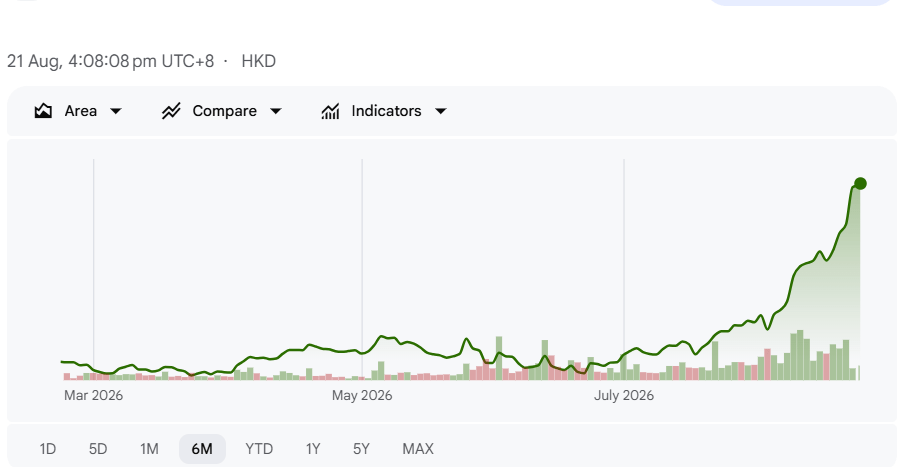Expand the Compare dropdown arrow
Screen dimensions: 908x467
coord(276,111)
